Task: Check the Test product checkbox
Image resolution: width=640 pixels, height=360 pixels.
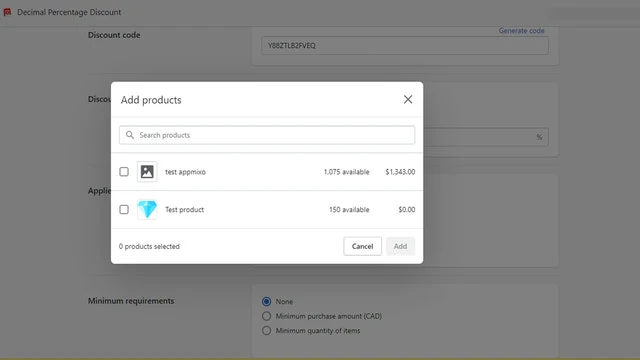Action: [x=124, y=209]
